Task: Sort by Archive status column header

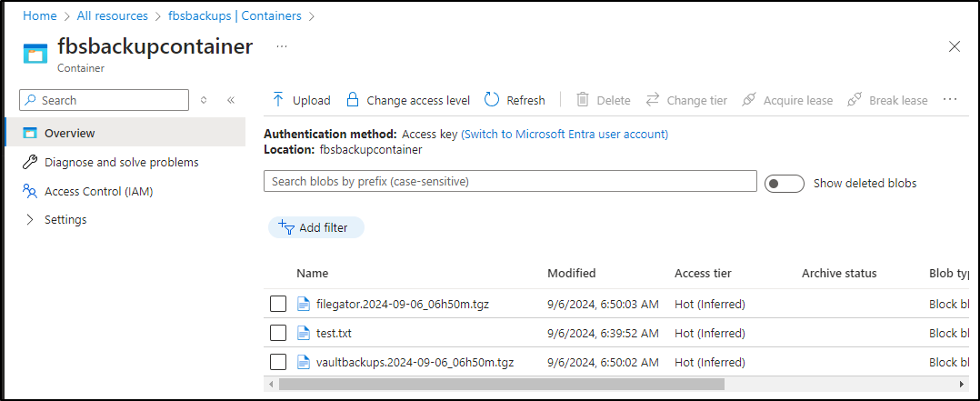Action: coord(839,274)
